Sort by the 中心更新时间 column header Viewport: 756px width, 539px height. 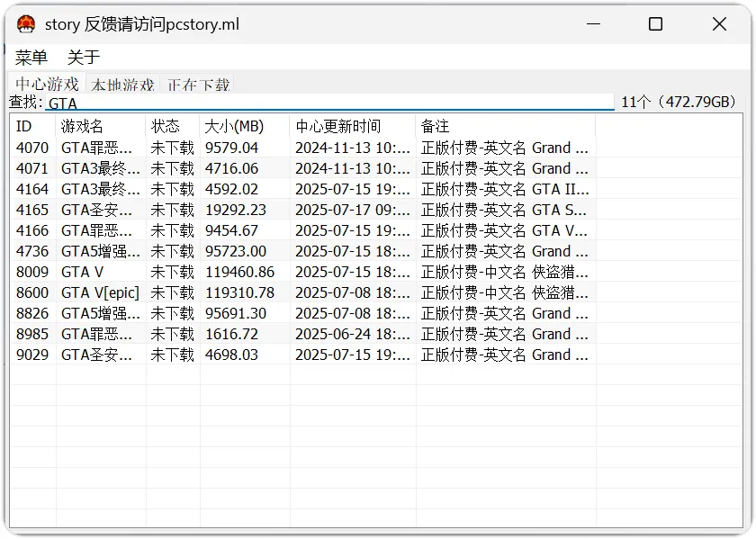click(353, 126)
